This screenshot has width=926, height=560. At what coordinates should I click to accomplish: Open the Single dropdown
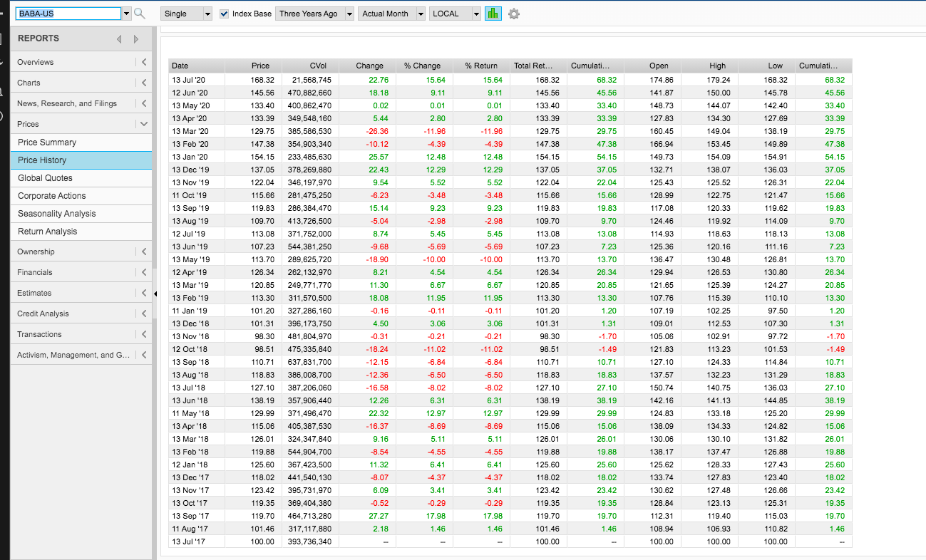click(x=187, y=14)
